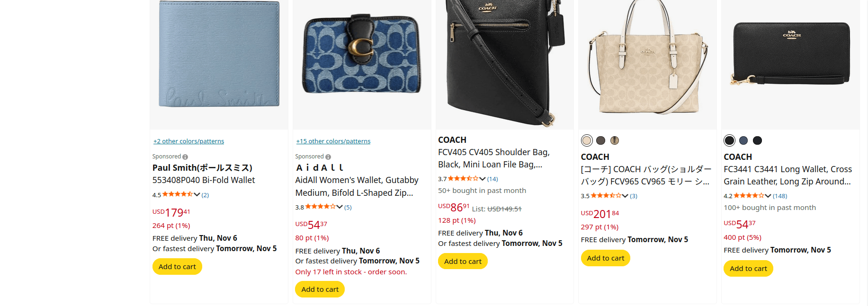Expand the 3.8 star rating popover
This screenshot has width=868, height=306.
tap(340, 207)
